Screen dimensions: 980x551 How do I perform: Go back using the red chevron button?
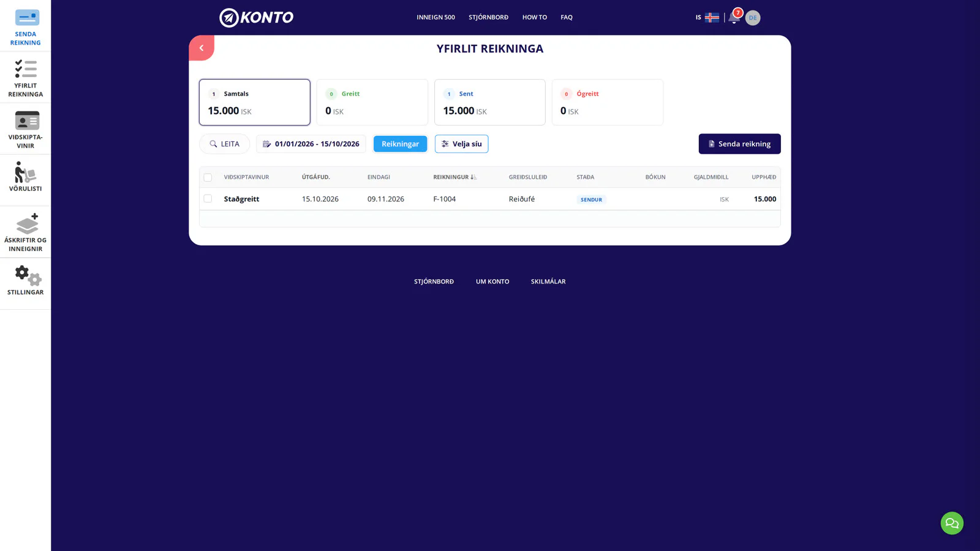202,48
